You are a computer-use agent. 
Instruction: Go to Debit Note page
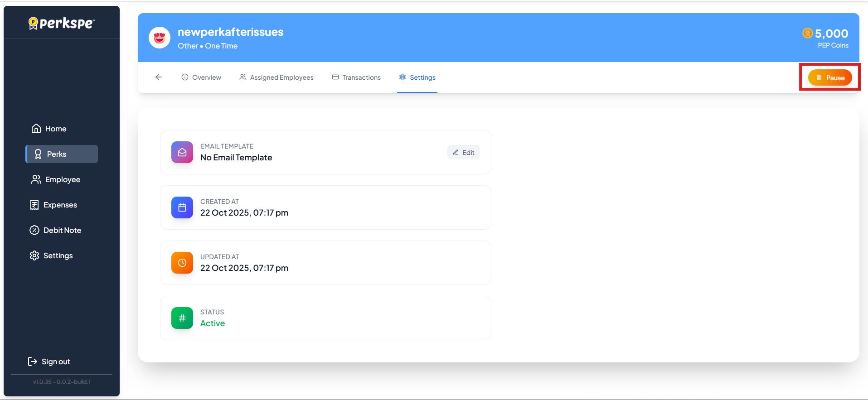(x=55, y=230)
